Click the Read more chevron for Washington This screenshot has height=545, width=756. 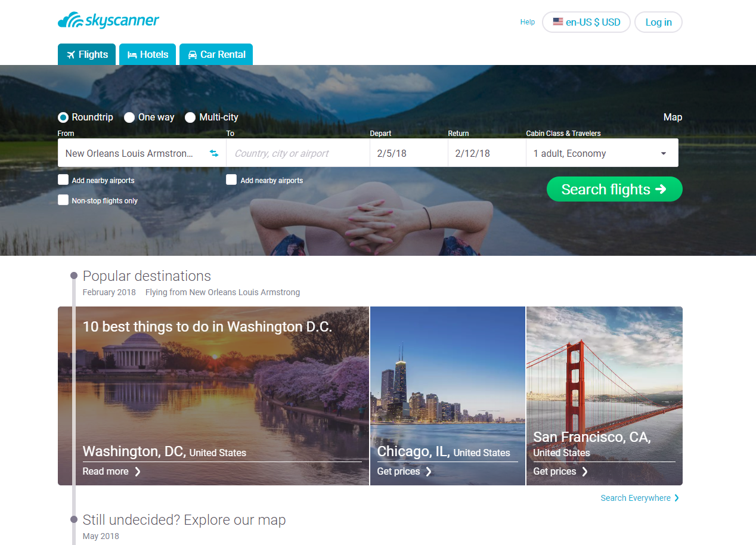pyautogui.click(x=138, y=472)
